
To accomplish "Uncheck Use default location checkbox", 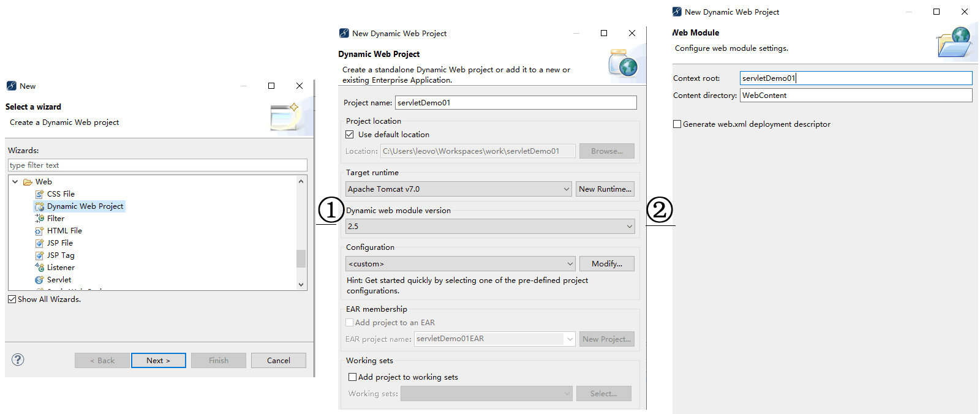I will click(350, 135).
